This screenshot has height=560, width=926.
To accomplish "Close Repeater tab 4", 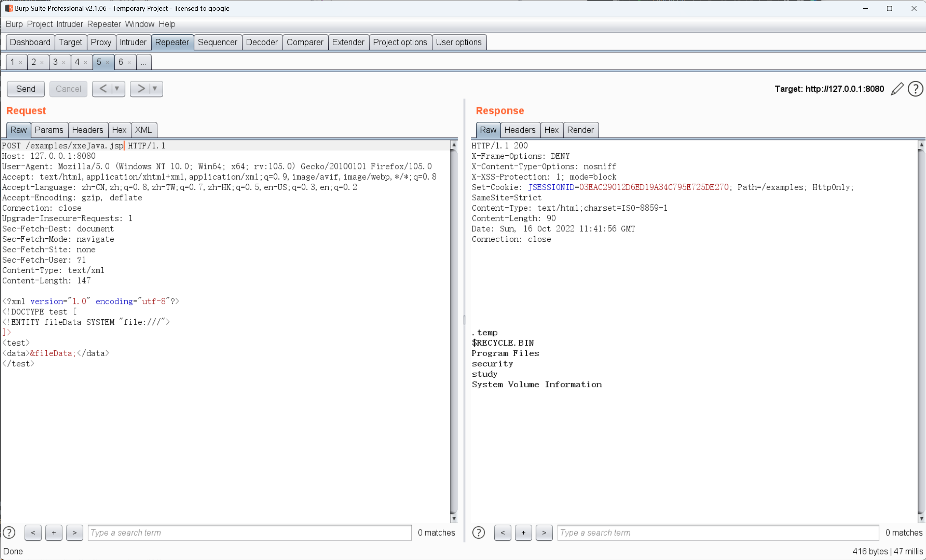I will [x=86, y=63].
